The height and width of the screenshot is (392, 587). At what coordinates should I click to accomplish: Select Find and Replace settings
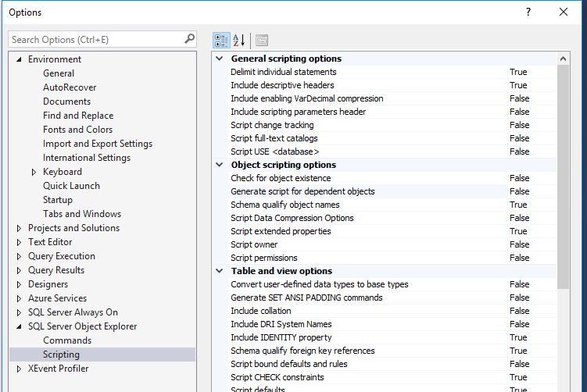point(78,116)
